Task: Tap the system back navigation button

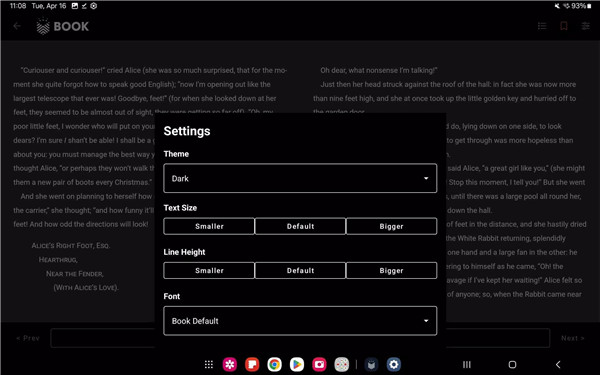Action: pyautogui.click(x=558, y=364)
